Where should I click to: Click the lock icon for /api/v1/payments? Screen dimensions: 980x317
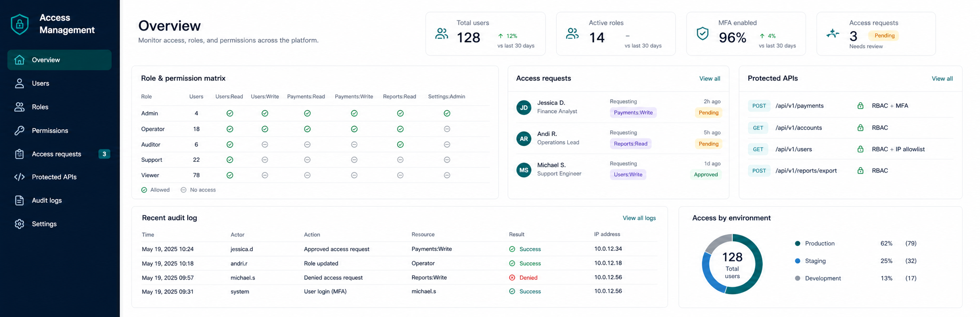[860, 106]
